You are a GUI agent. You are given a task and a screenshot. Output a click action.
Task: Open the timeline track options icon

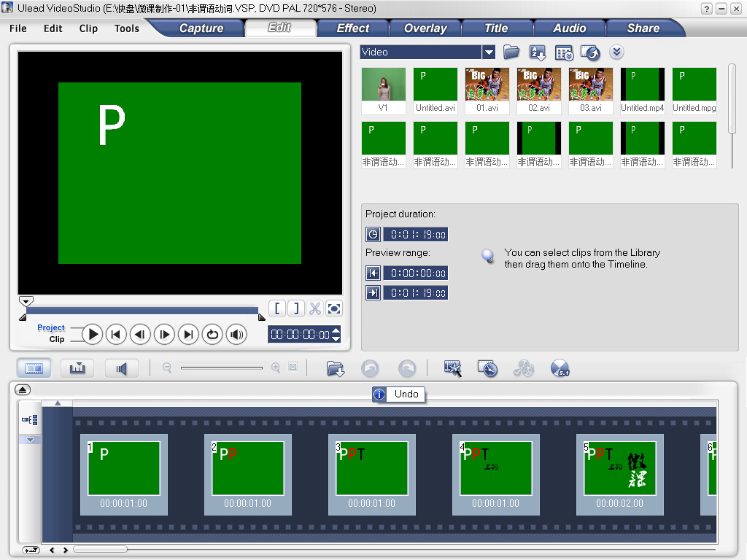tap(29, 419)
